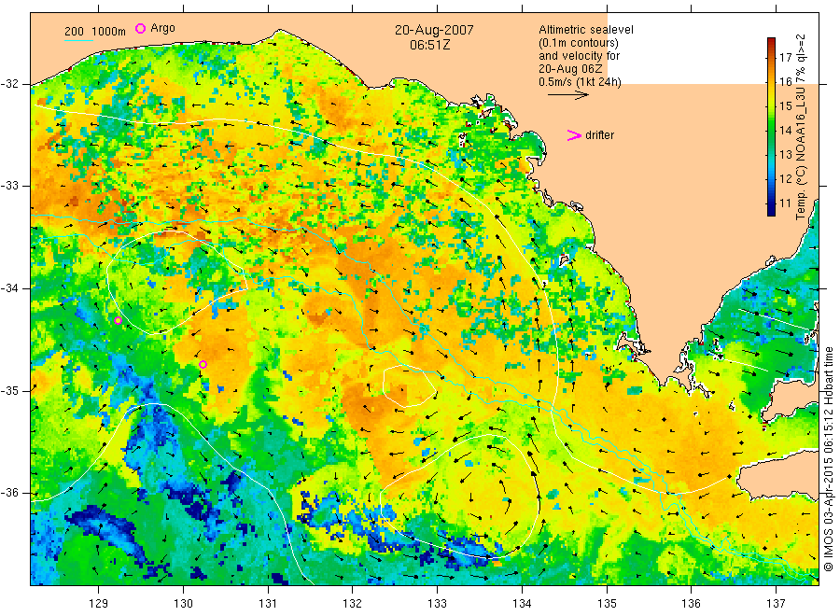Click the latitude label -34
840x616 pixels.
(x=10, y=288)
